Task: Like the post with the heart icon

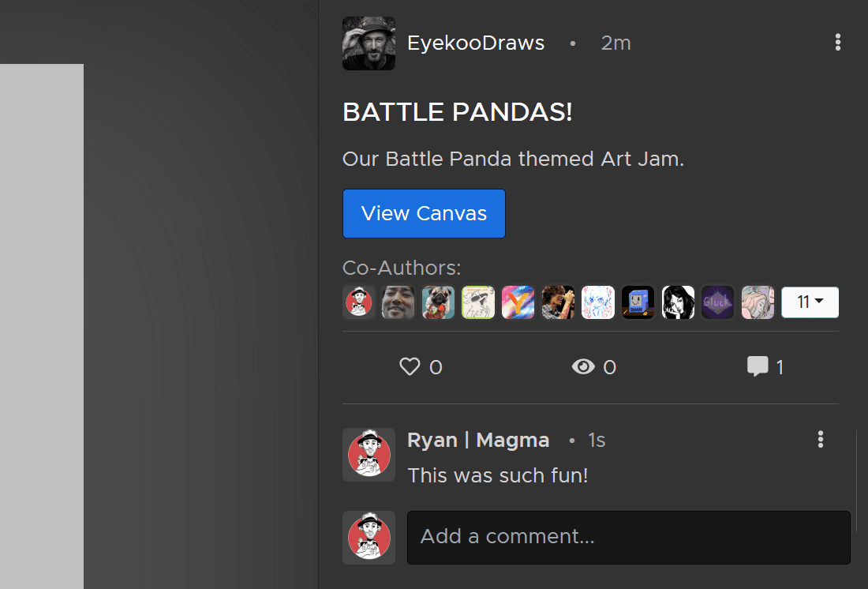Action: pos(410,367)
